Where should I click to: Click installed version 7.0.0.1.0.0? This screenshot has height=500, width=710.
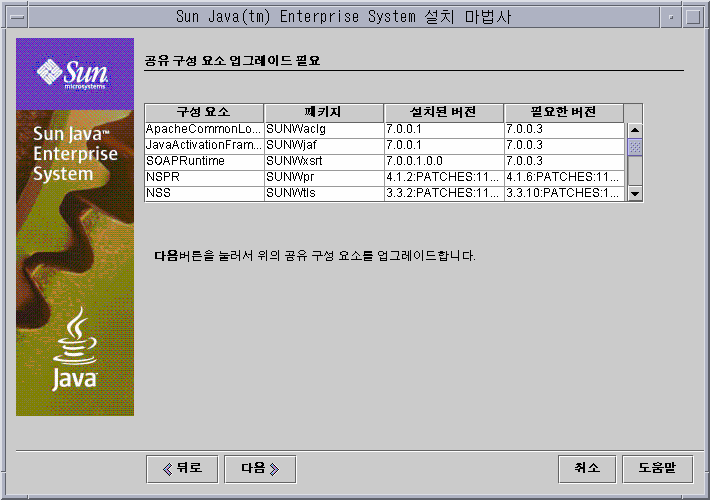[x=444, y=162]
